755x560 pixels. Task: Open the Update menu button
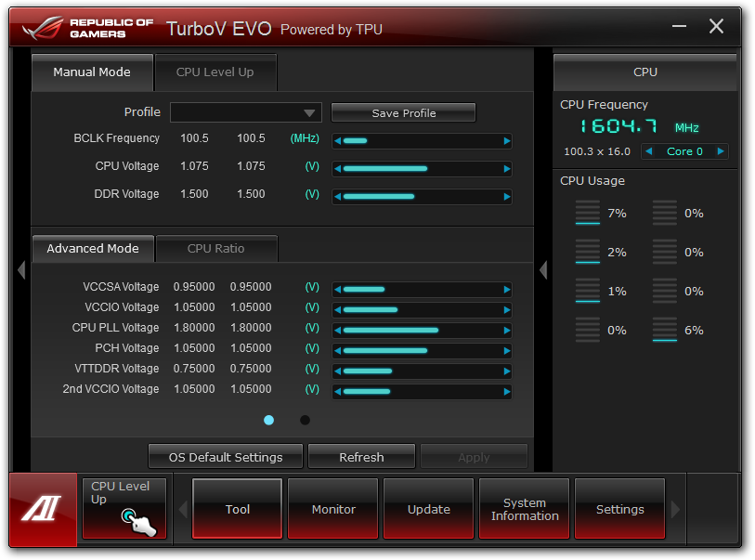428,509
